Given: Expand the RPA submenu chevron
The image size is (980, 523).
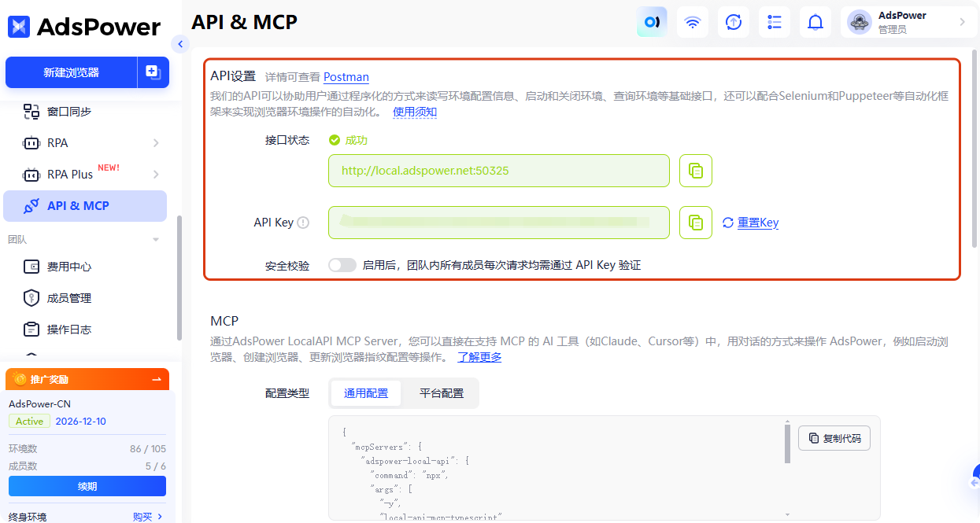Looking at the screenshot, I should (x=156, y=143).
